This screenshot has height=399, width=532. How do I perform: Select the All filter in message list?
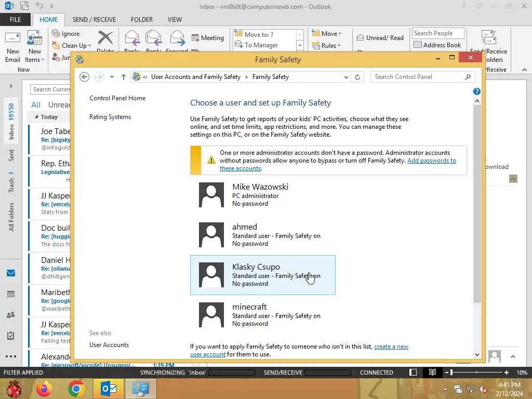tap(36, 105)
